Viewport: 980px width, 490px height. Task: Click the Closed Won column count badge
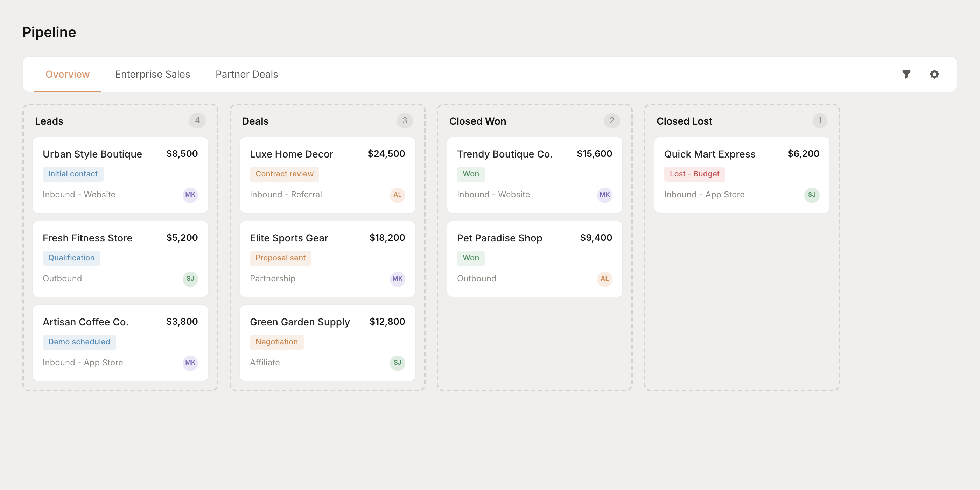612,121
